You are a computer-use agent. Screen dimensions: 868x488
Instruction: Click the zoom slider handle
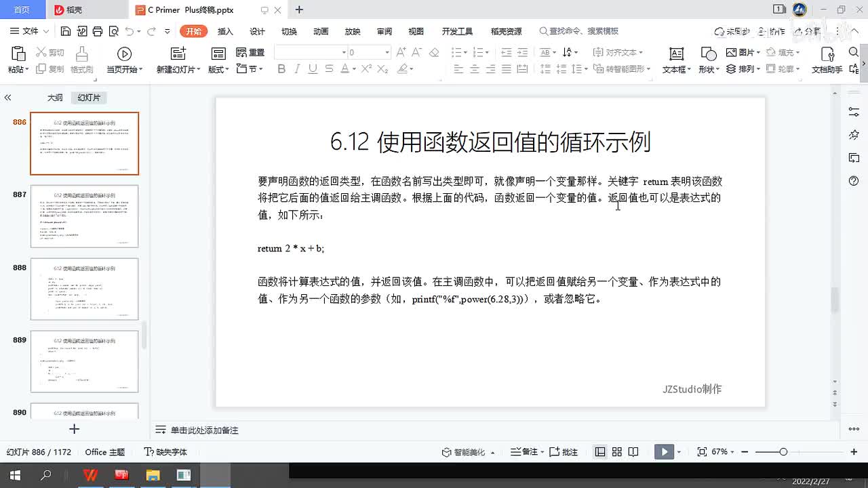(x=783, y=452)
